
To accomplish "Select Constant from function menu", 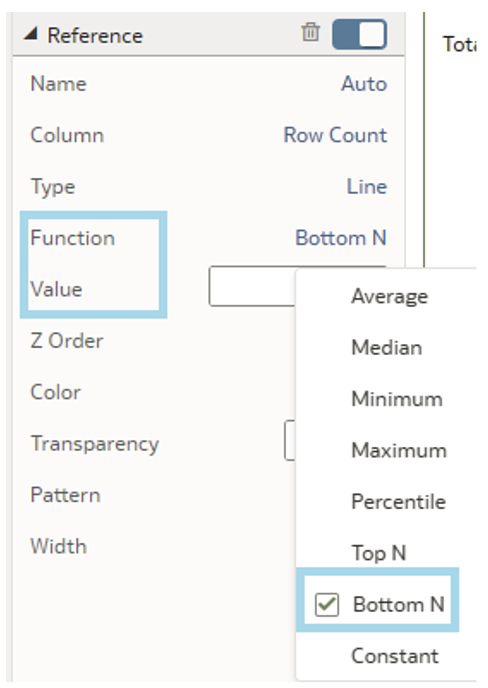I will tap(395, 656).
